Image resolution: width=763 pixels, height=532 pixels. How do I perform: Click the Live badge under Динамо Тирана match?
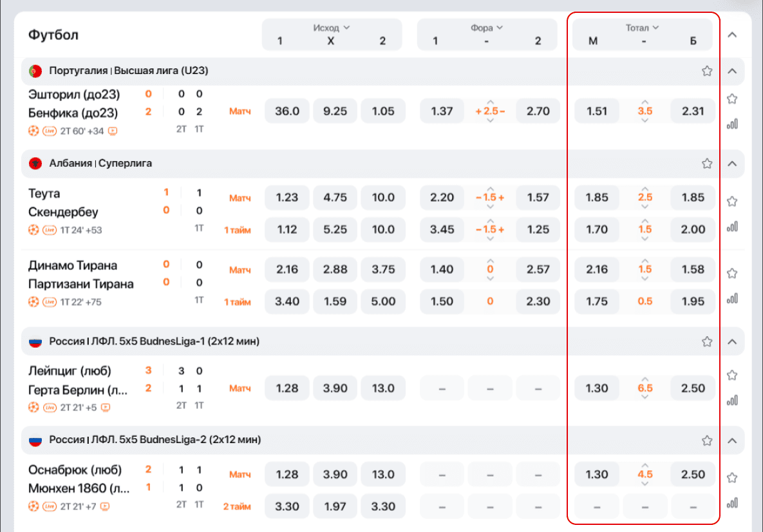click(x=49, y=302)
